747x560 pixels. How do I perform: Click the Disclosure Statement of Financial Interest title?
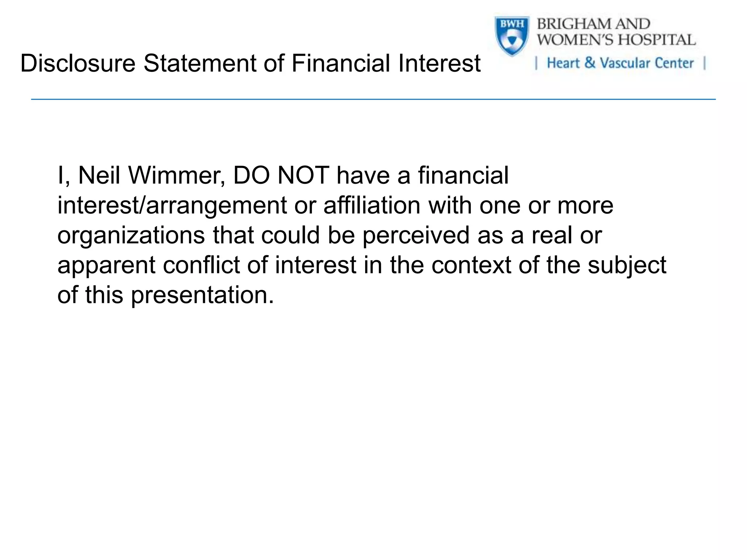point(250,63)
